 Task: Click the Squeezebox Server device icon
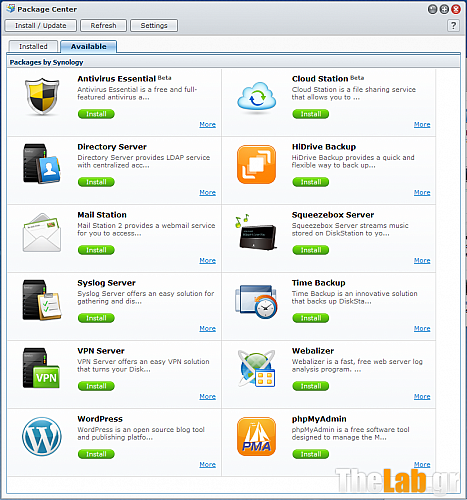(x=256, y=232)
